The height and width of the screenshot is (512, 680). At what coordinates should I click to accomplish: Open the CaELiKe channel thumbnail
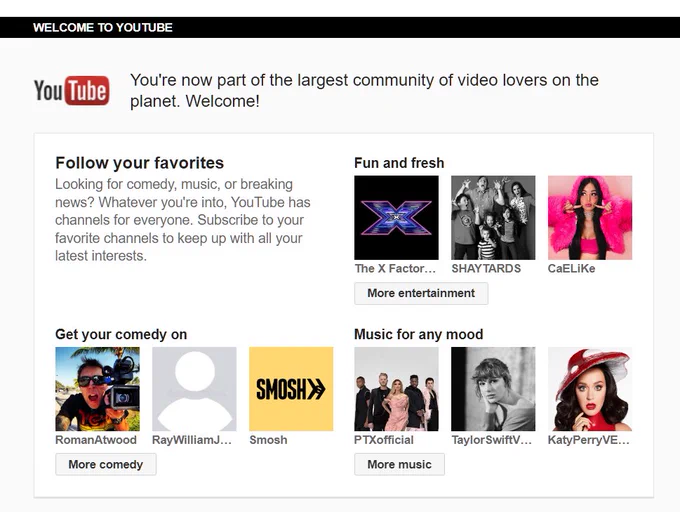pyautogui.click(x=590, y=218)
